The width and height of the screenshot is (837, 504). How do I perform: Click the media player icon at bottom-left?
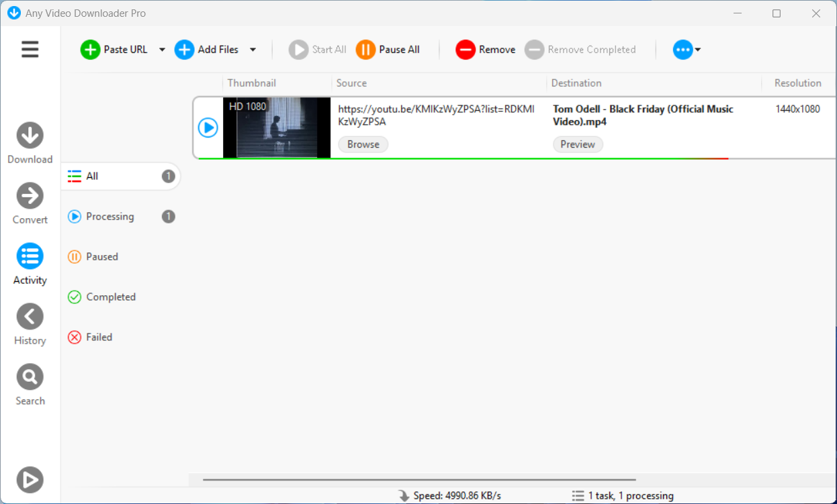(30, 480)
